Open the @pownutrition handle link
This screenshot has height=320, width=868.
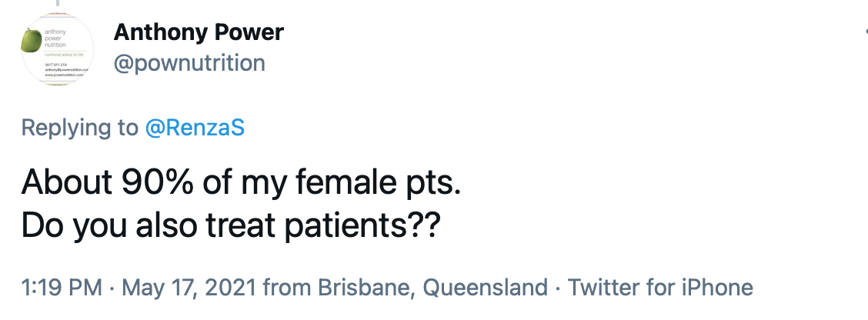189,62
